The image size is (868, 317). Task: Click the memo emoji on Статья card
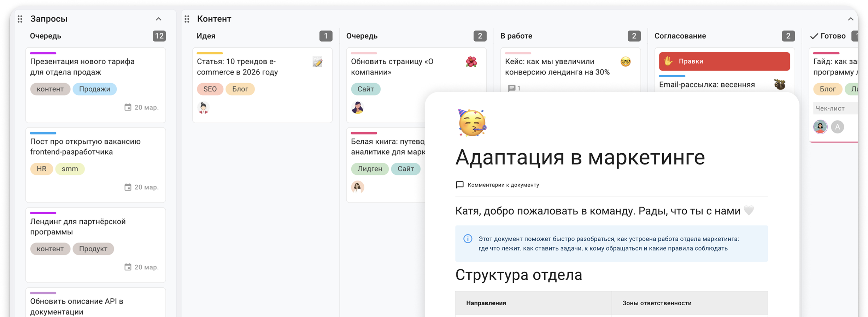(317, 62)
